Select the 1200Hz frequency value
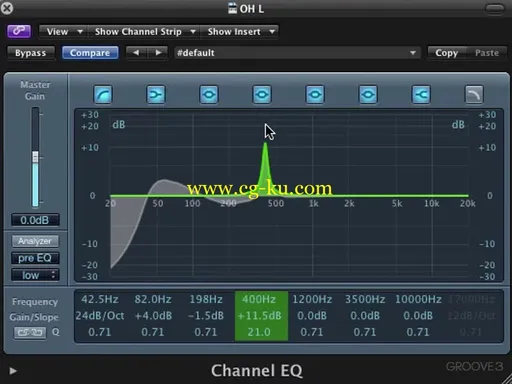 [312, 299]
